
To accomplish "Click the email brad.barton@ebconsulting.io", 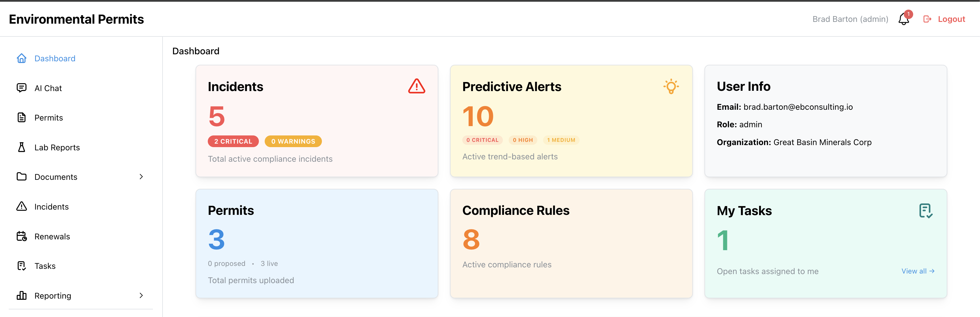I will tap(798, 107).
